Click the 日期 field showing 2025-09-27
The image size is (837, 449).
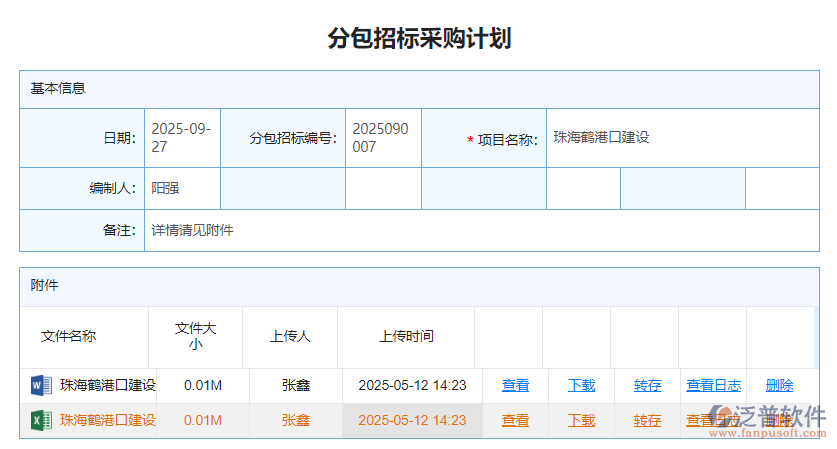click(182, 138)
